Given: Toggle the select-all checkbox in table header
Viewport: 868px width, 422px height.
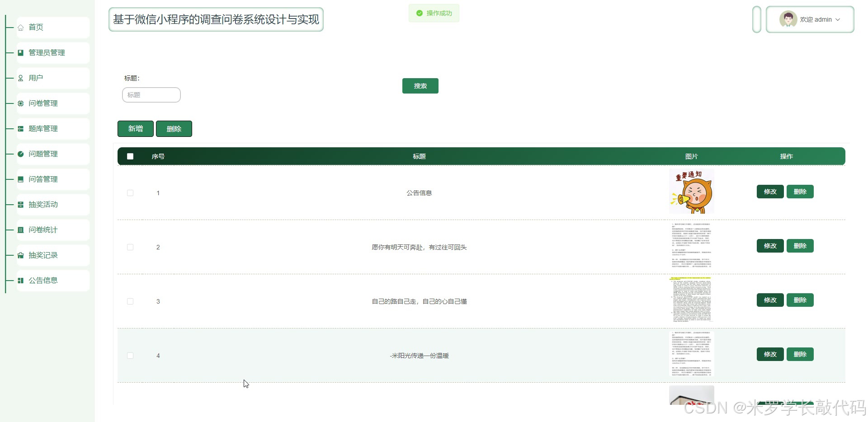Looking at the screenshot, I should point(130,156).
